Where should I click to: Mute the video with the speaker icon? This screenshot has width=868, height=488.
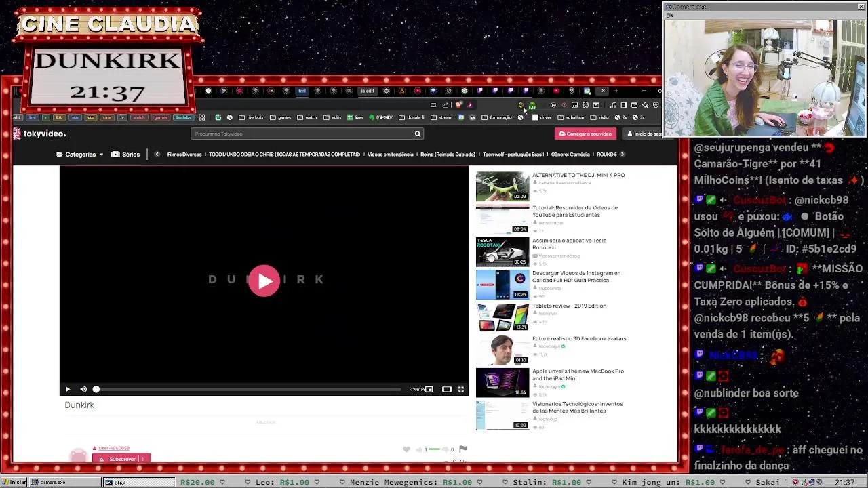pos(83,389)
